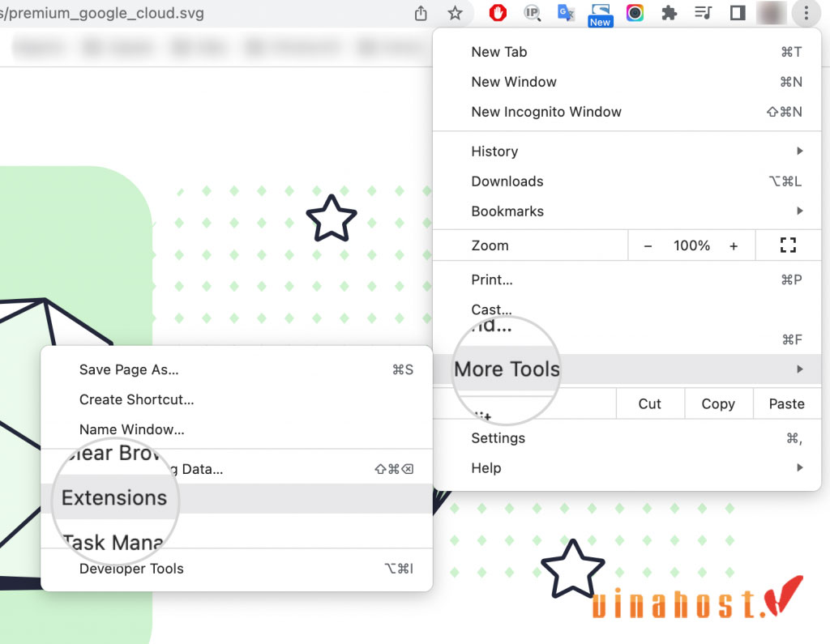Open the Extensions puzzle piece icon
Image resolution: width=830 pixels, height=644 pixels.
pyautogui.click(x=669, y=13)
